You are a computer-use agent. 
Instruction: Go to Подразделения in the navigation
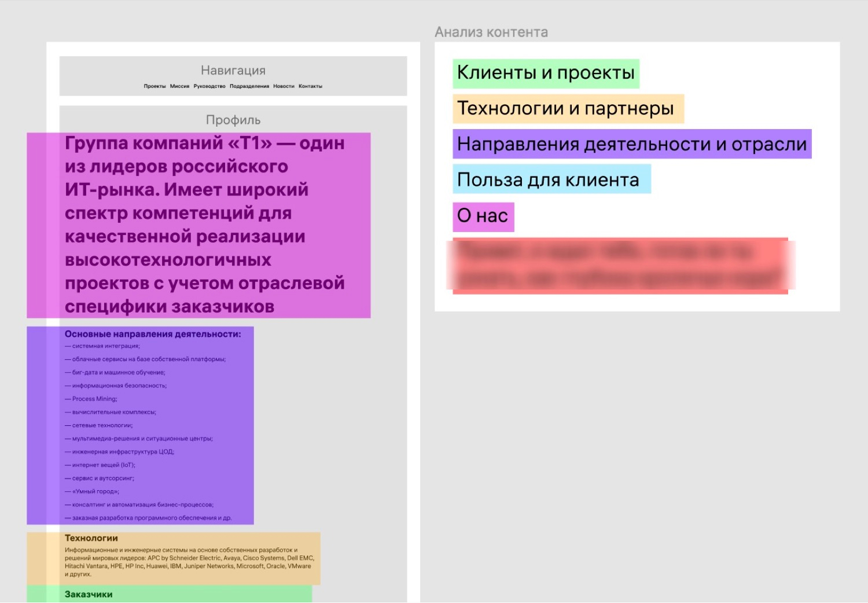tap(249, 86)
